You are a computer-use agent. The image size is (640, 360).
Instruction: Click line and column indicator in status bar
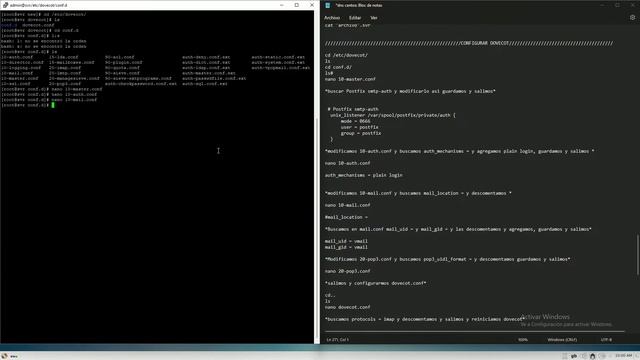click(337, 340)
